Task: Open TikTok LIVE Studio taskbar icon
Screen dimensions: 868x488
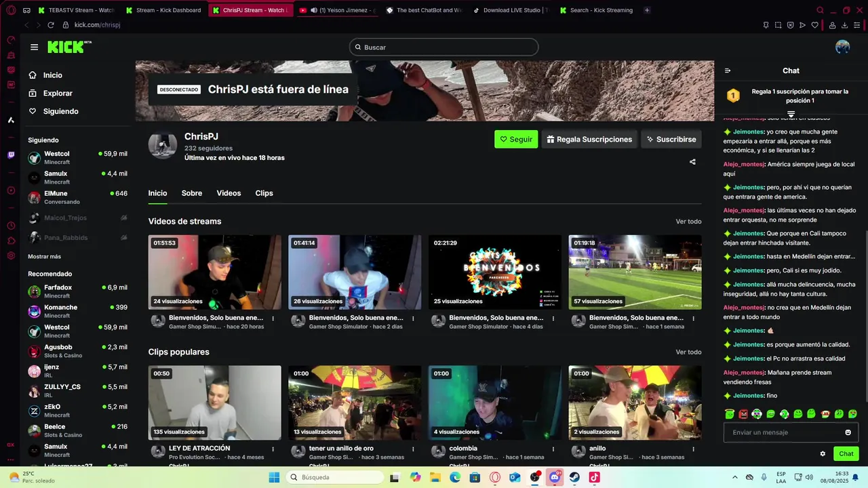Action: pyautogui.click(x=595, y=477)
